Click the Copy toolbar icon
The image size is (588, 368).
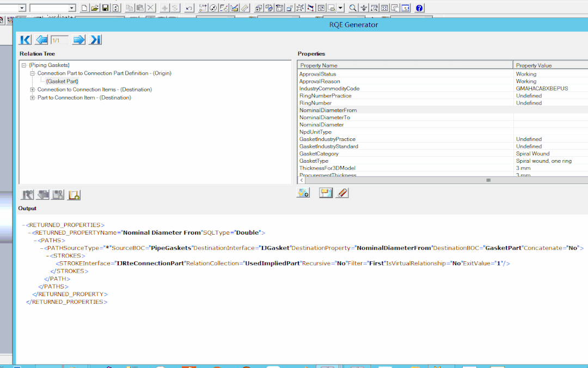130,8
